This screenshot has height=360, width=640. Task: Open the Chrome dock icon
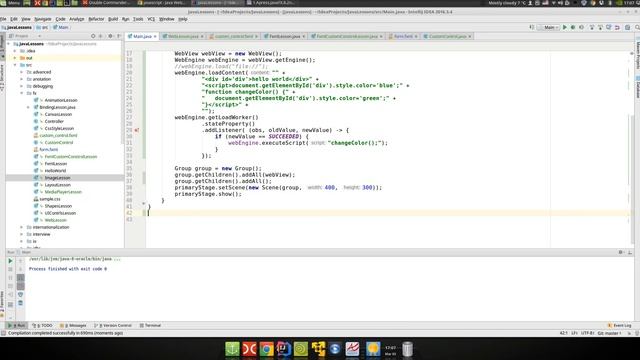pyautogui.click(x=267, y=349)
